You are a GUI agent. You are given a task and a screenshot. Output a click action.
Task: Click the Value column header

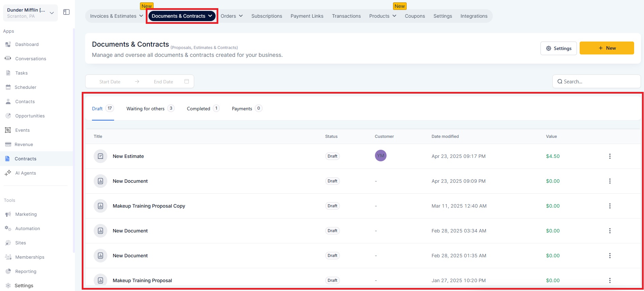551,136
